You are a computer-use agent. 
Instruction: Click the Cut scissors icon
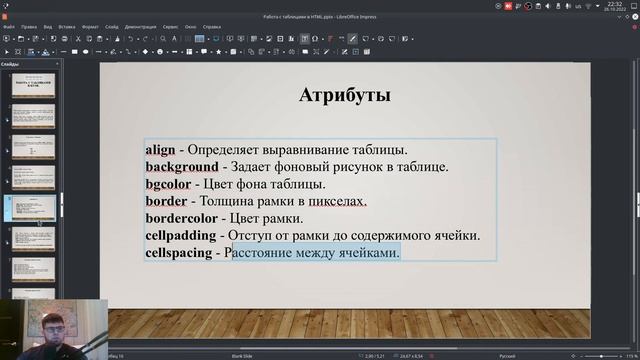pos(78,39)
